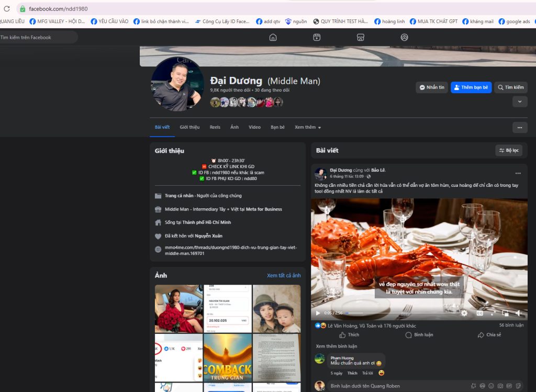The width and height of the screenshot is (536, 392).
Task: Expand the chevron below the Tìm kiếm button
Action: click(519, 102)
